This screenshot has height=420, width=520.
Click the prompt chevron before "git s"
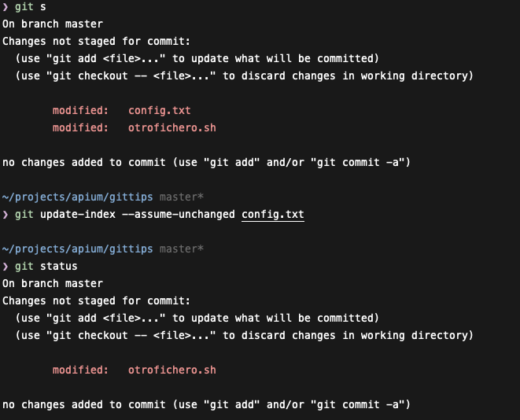click(x=6, y=7)
